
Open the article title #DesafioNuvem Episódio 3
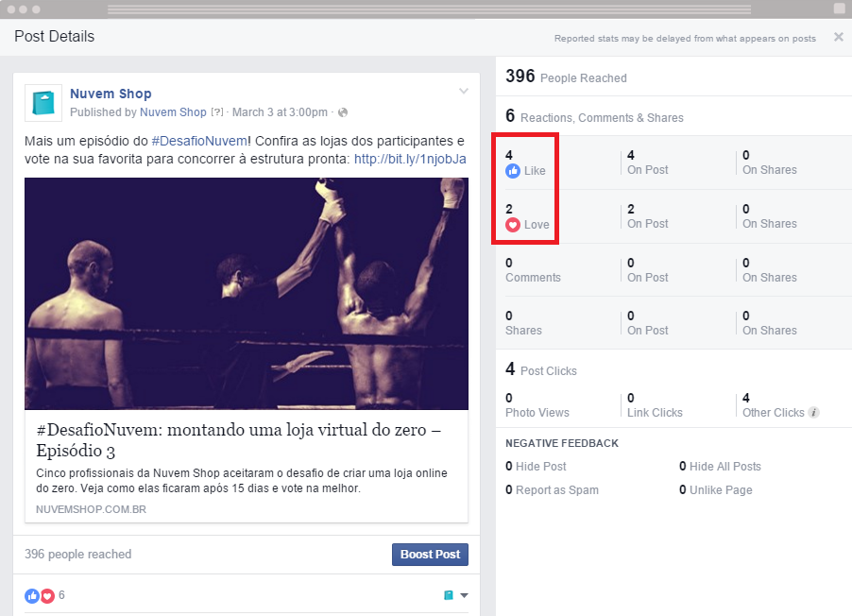coord(239,440)
